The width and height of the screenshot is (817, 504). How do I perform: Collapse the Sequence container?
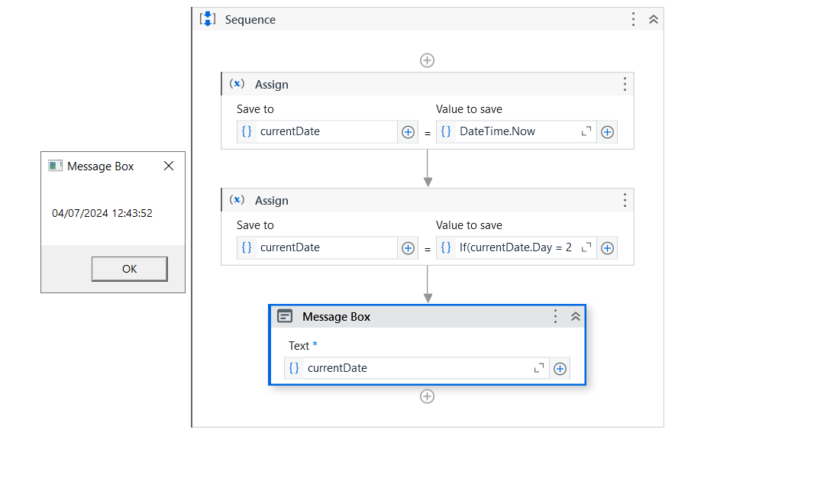[654, 20]
